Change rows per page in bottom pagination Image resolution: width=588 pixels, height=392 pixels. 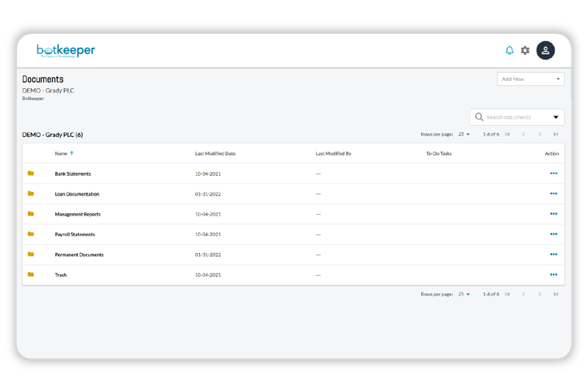464,294
